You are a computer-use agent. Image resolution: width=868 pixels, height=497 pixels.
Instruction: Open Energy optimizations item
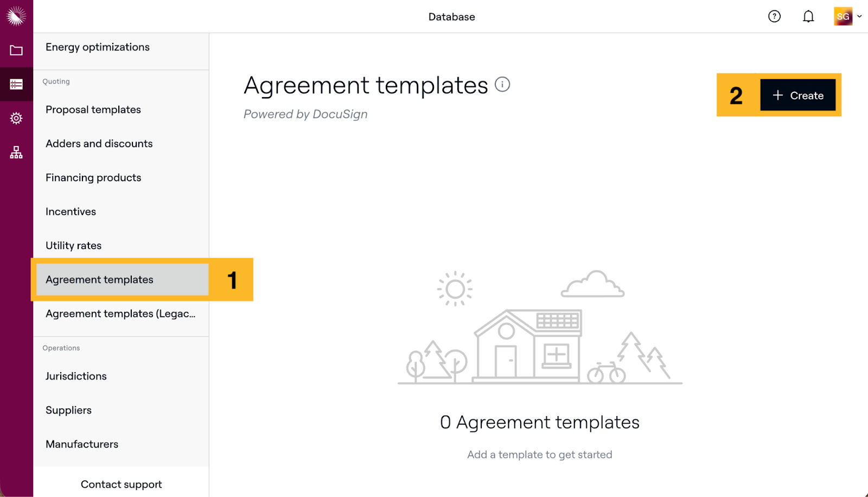click(98, 47)
